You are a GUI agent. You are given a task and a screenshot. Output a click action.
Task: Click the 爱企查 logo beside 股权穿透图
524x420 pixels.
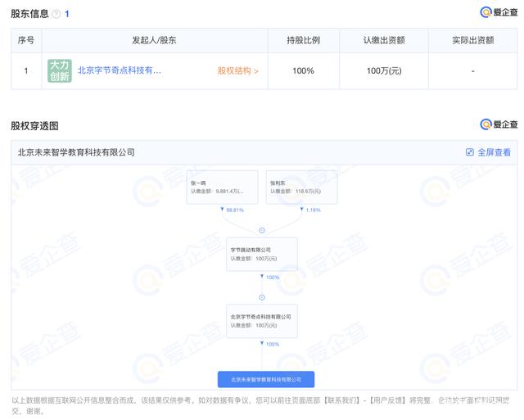499,124
